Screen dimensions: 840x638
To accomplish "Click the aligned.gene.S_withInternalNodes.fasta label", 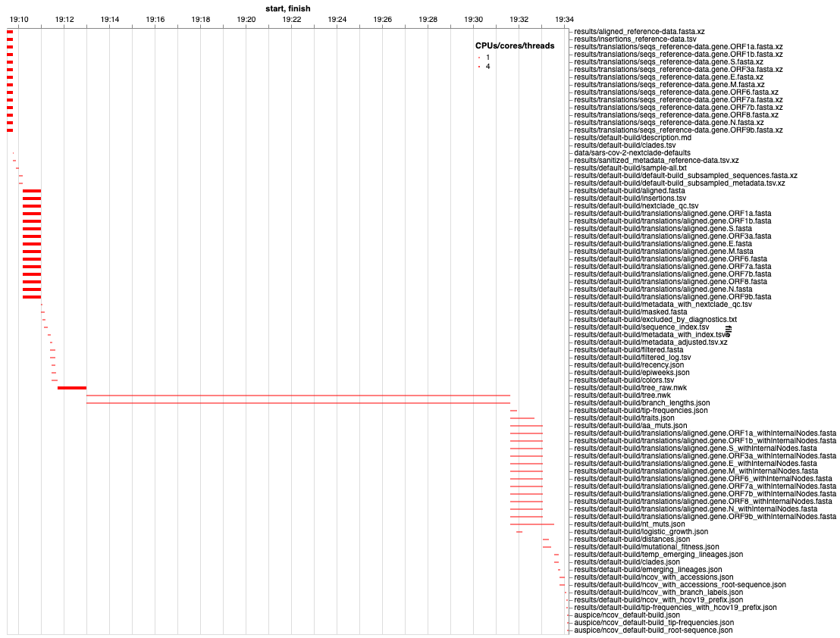I will tap(695, 449).
